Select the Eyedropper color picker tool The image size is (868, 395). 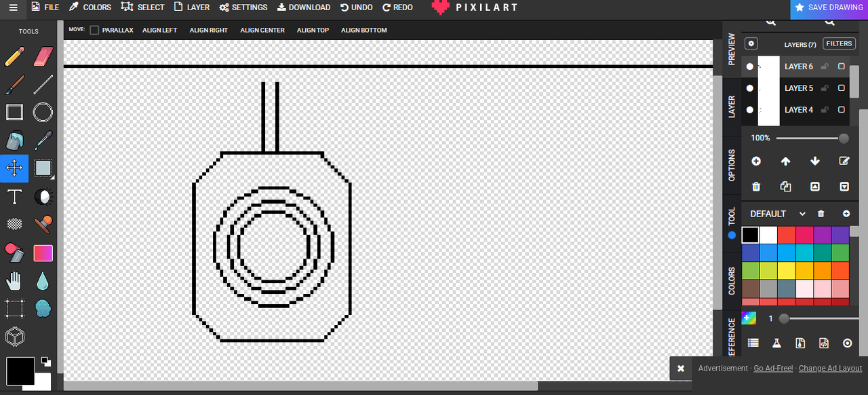(43, 140)
